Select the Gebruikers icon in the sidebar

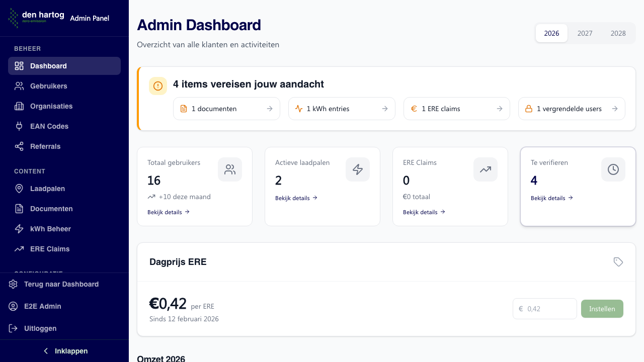[19, 86]
